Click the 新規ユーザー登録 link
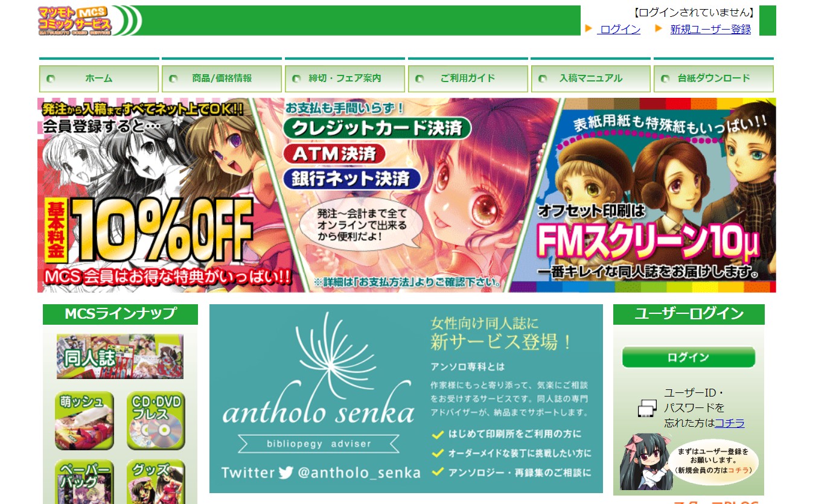This screenshot has height=504, width=839. pyautogui.click(x=710, y=29)
